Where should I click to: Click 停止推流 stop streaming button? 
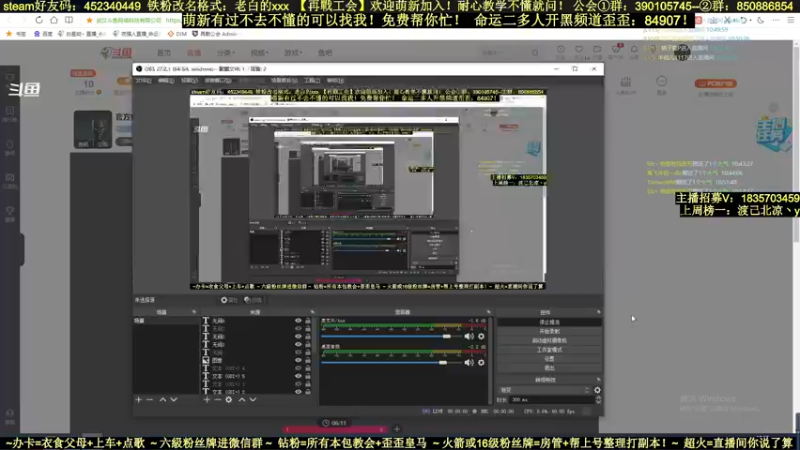click(549, 322)
